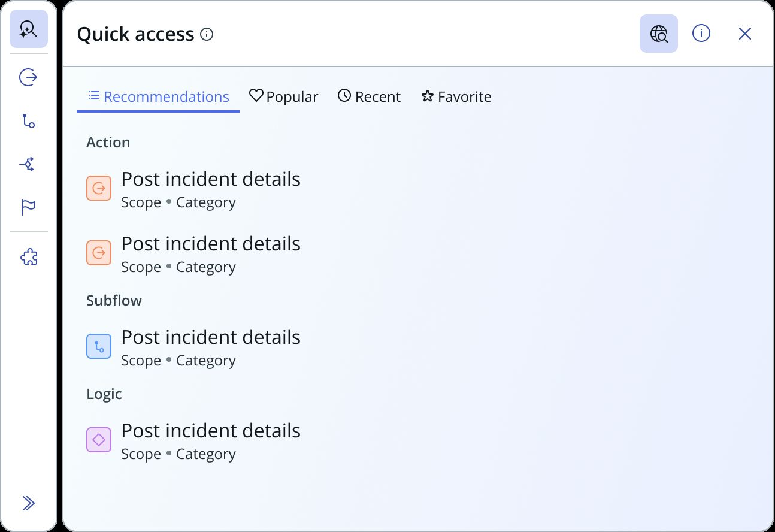Click the flag icon in the sidebar
Image resolution: width=775 pixels, height=532 pixels.
(29, 207)
